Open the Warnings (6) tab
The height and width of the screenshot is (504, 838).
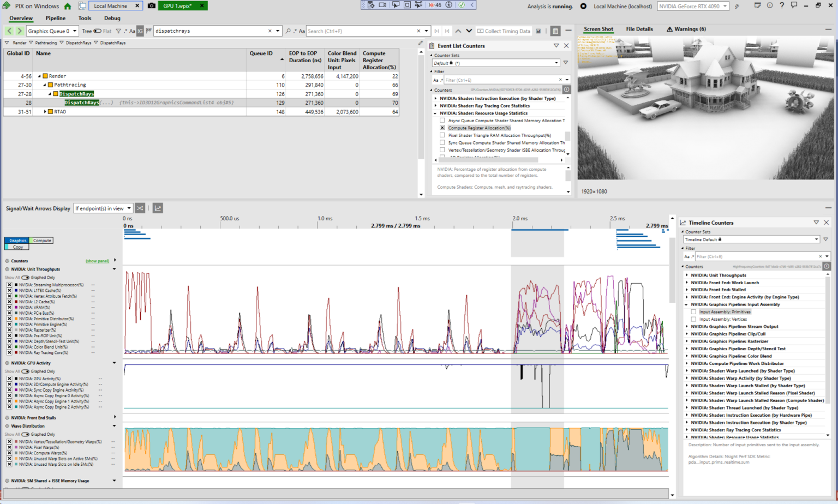pyautogui.click(x=686, y=29)
